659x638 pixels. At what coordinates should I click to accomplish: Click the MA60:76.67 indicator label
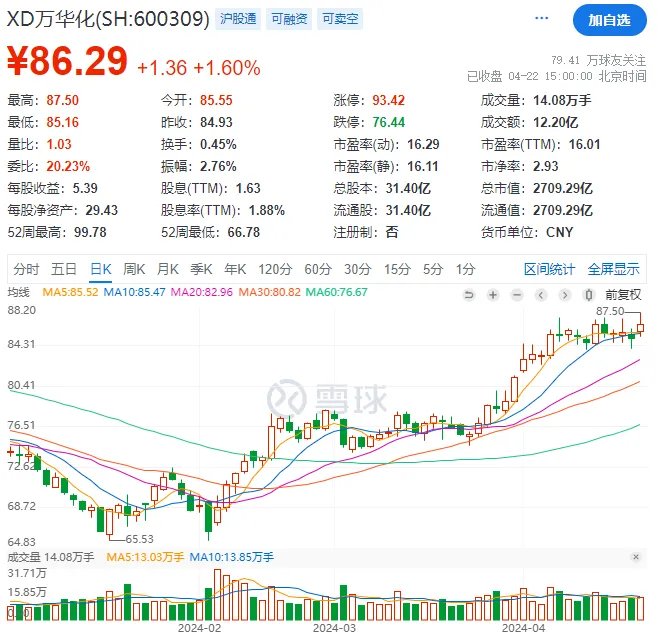[x=337, y=292]
